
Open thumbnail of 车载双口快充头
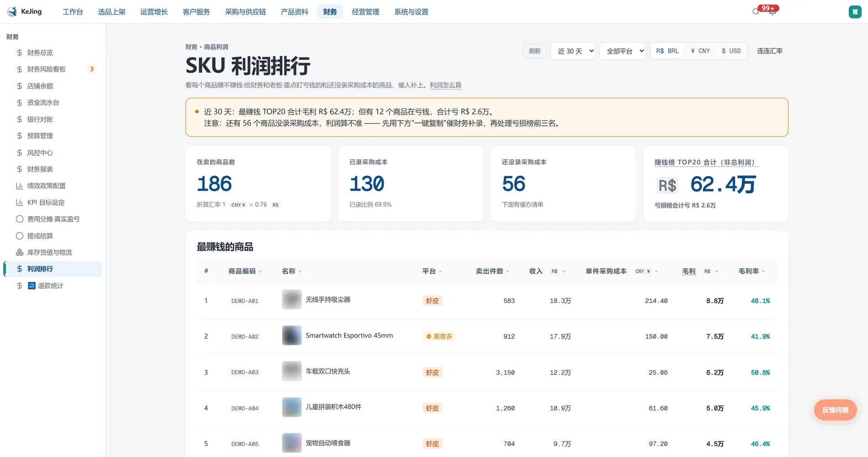click(x=292, y=372)
